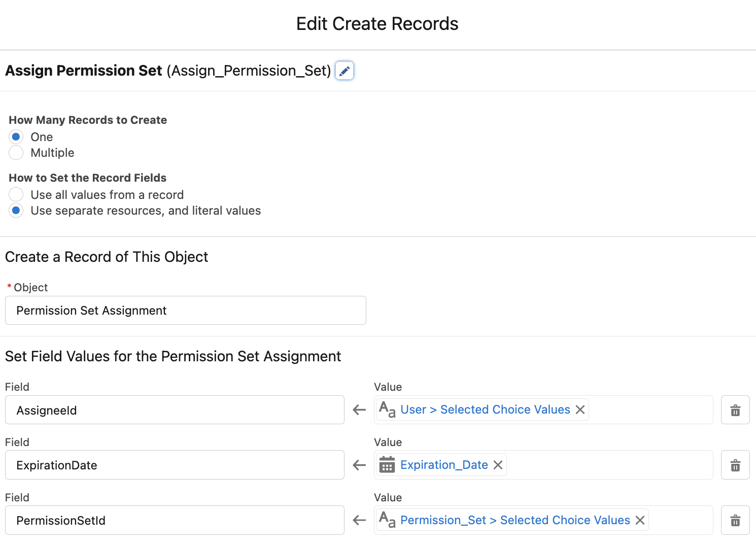
Task: Open the Permission Set Assignment object picker
Action: pyautogui.click(x=185, y=310)
